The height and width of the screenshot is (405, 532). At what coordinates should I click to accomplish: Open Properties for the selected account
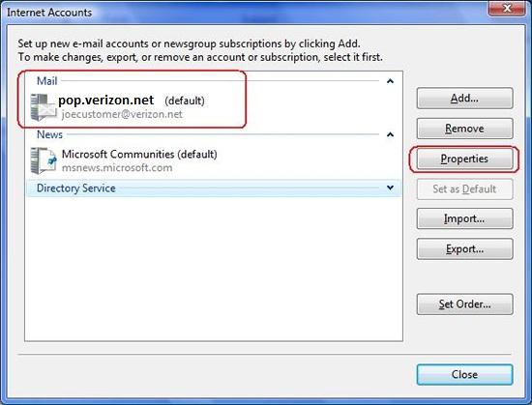(x=464, y=159)
